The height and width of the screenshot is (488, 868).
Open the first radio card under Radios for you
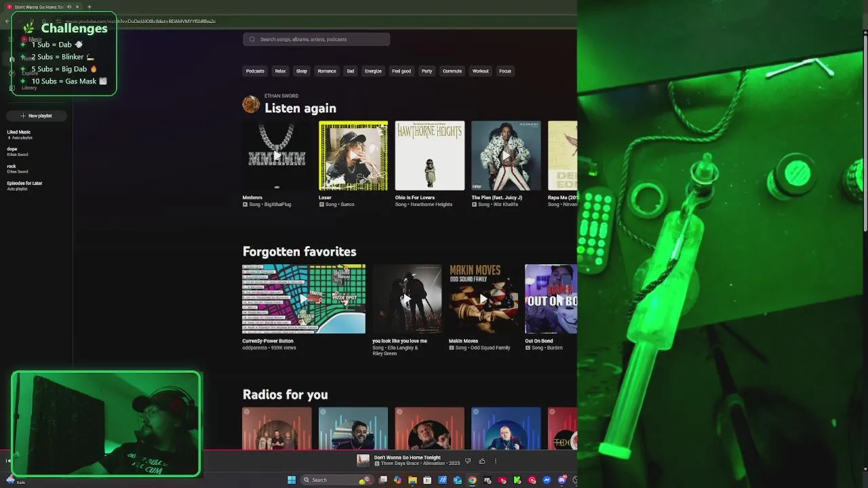coord(277,428)
